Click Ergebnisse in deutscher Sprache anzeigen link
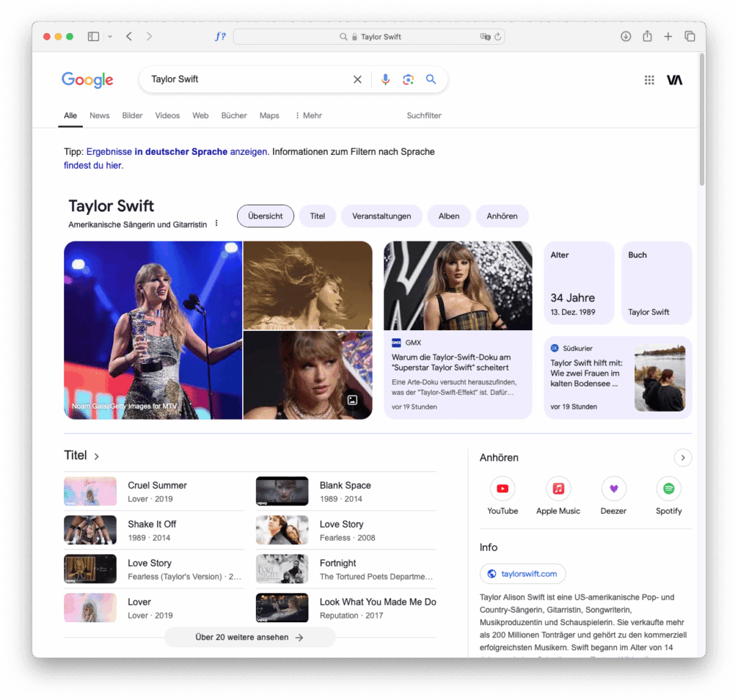The height and width of the screenshot is (700, 738). click(177, 151)
